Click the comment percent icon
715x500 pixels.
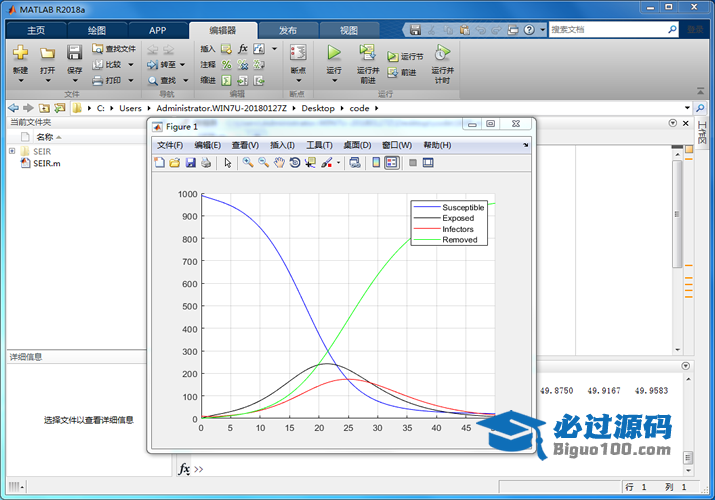[226, 65]
